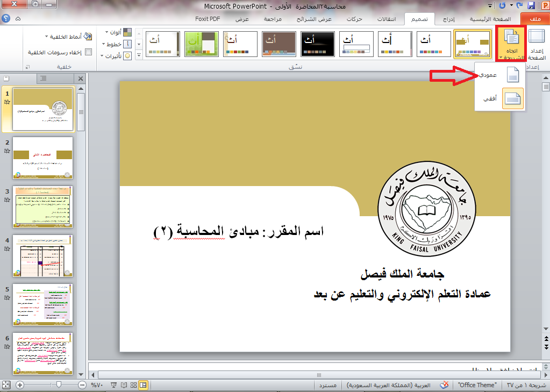Open the Page Setup (إعداد الصفحة) button
Viewport: 550px width, 392px height.
point(537,44)
